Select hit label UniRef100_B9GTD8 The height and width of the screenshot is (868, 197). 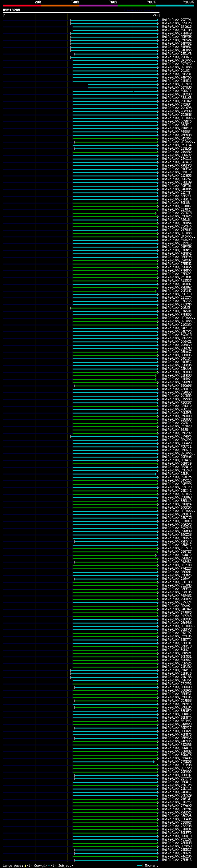176,30
